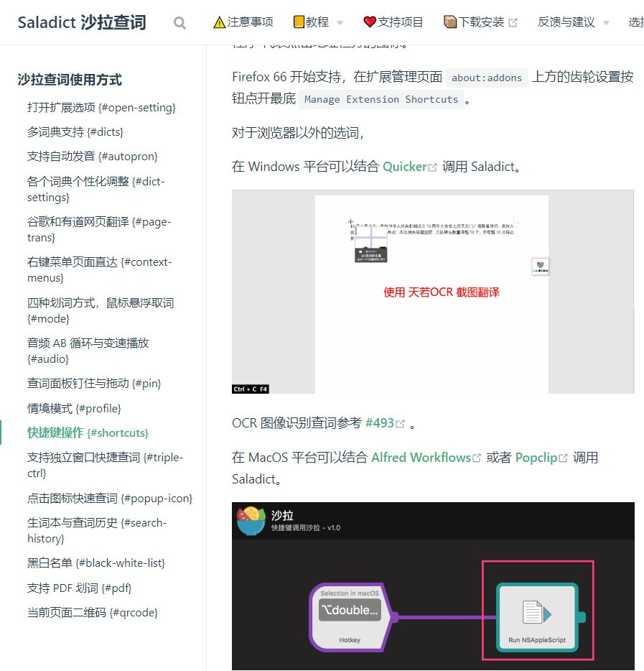The width and height of the screenshot is (644, 671).
Task: Open the Quicker link
Action: click(405, 167)
